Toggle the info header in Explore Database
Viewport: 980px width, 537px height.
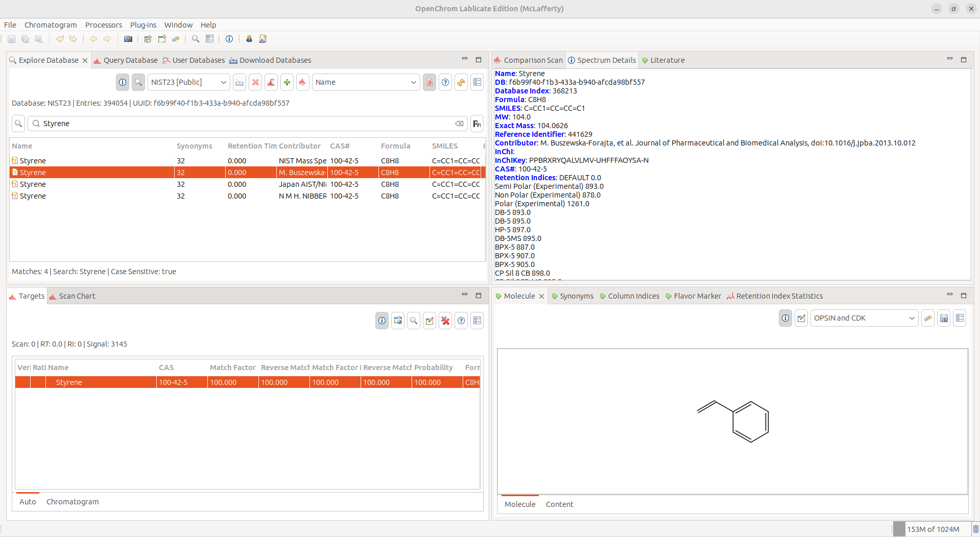click(x=123, y=82)
